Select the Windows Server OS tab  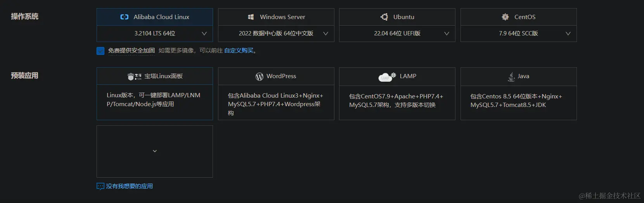[276, 17]
